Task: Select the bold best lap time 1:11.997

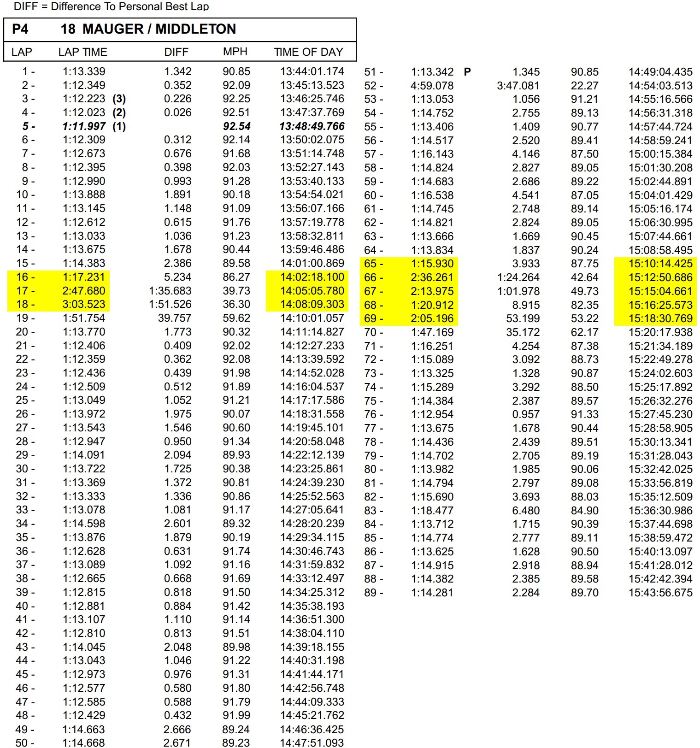Action: coord(84,126)
